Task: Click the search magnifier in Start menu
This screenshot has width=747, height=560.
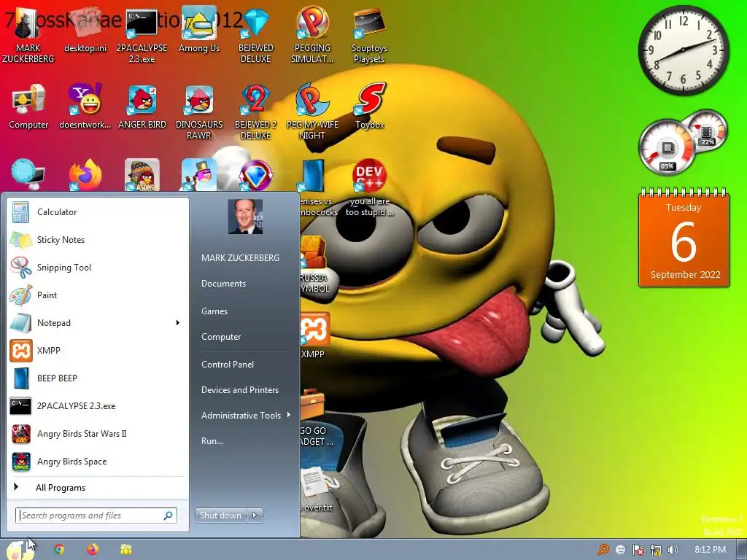Action: click(x=169, y=516)
